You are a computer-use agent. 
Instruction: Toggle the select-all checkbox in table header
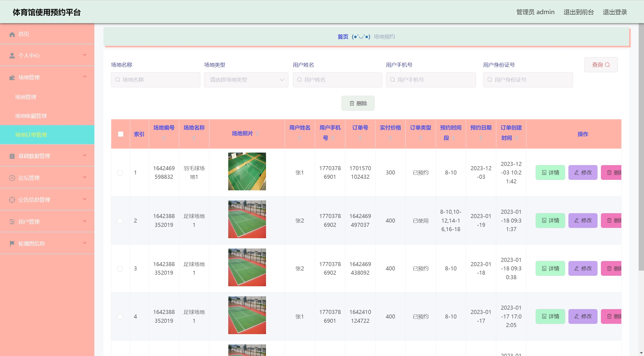(121, 134)
